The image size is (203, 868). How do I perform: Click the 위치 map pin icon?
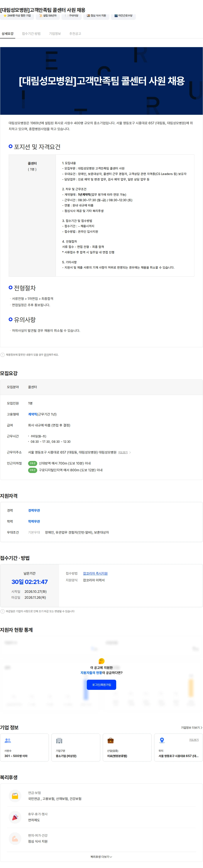tap(162, 741)
